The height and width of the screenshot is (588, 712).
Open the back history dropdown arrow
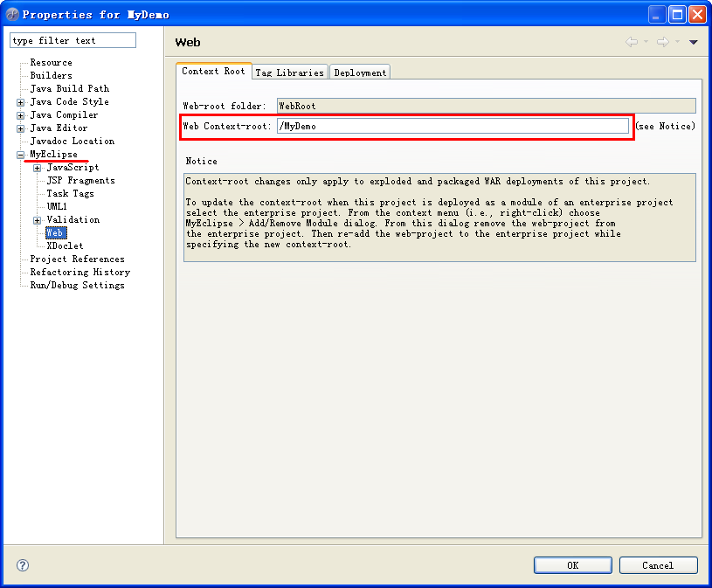tap(646, 42)
